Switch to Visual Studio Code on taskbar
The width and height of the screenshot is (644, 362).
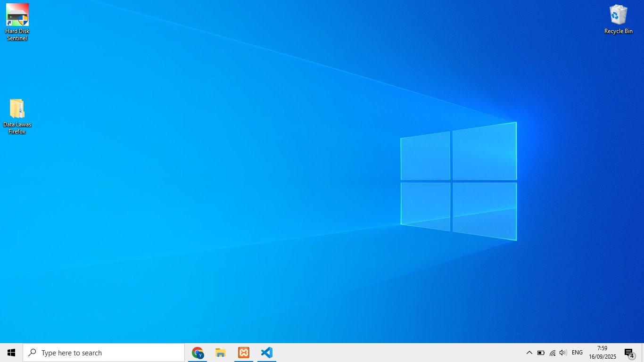[x=267, y=353]
